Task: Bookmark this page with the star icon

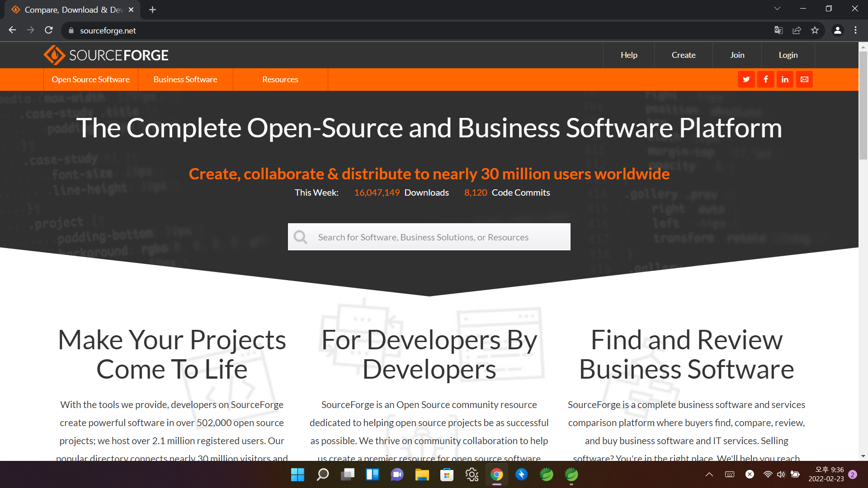Action: (x=815, y=30)
